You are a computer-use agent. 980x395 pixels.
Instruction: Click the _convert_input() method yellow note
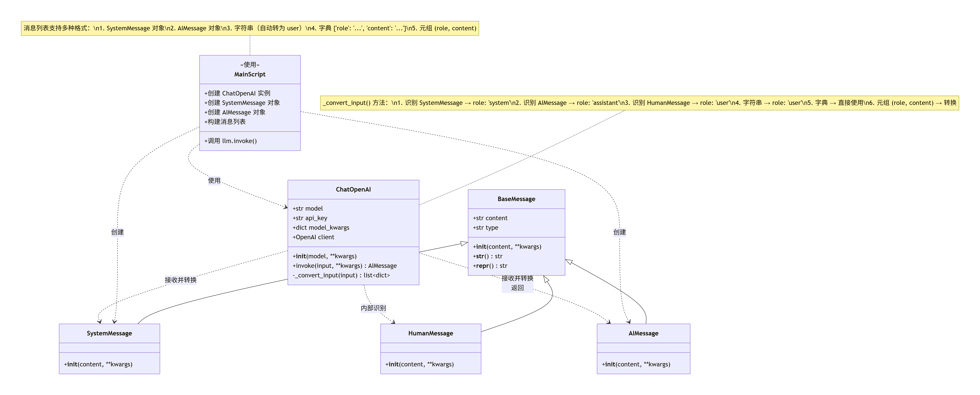tap(639, 103)
